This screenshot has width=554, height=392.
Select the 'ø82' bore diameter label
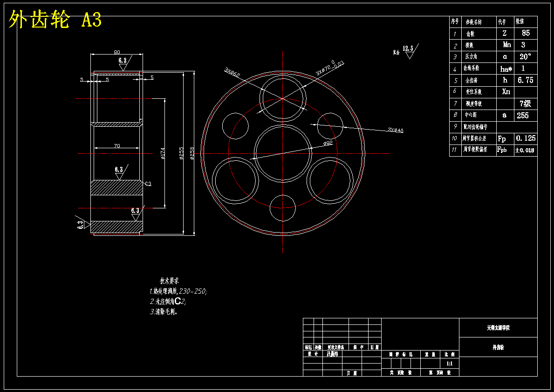[x=328, y=143]
